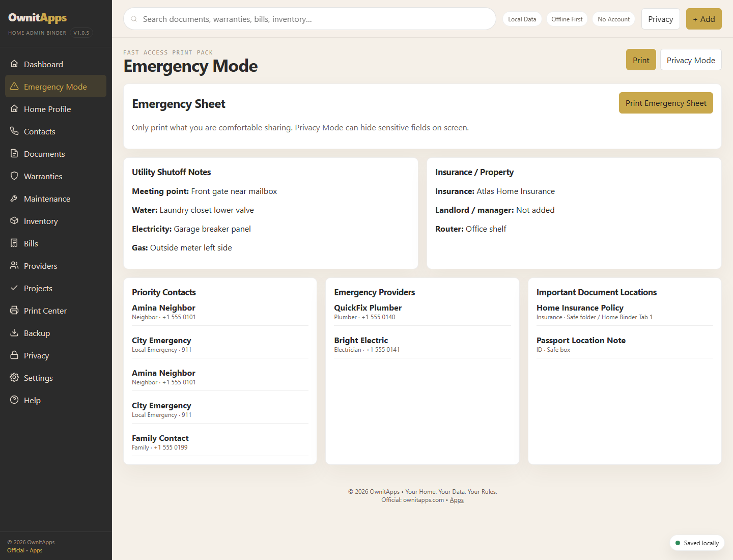Open Home Profile section
The image size is (733, 560).
pyautogui.click(x=55, y=109)
